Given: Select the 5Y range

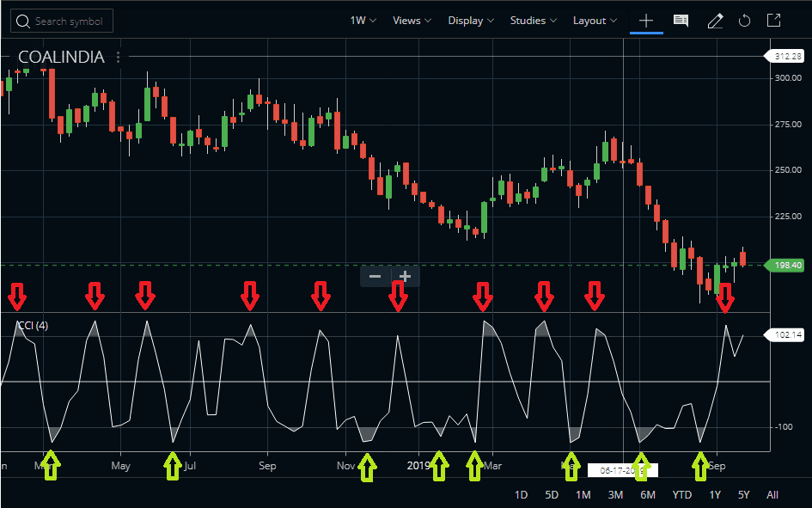Looking at the screenshot, I should click(x=743, y=495).
